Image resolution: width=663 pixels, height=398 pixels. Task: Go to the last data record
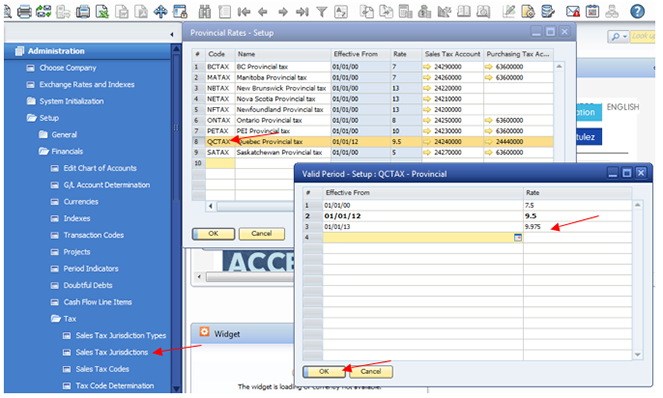pyautogui.click(x=302, y=12)
